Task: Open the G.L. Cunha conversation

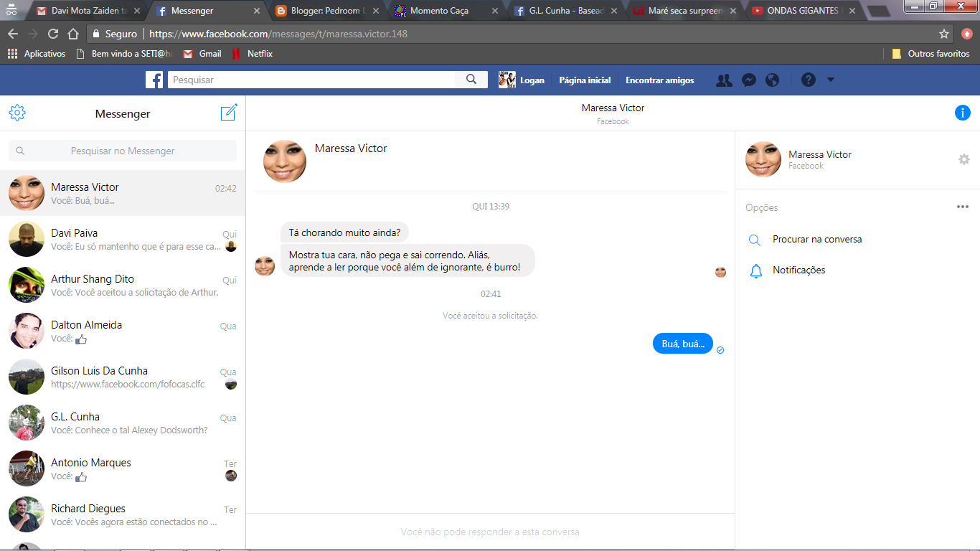Action: pos(123,423)
